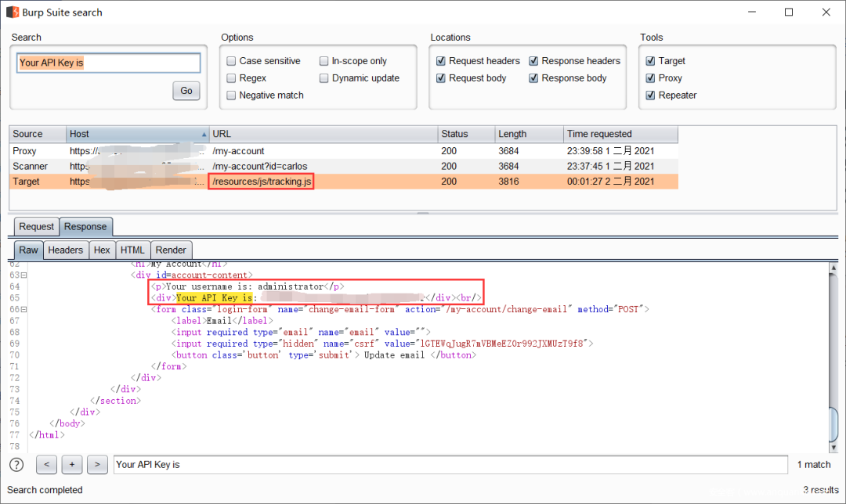The image size is (846, 504).
Task: Maximize the Burp Suite search window
Action: 789,12
